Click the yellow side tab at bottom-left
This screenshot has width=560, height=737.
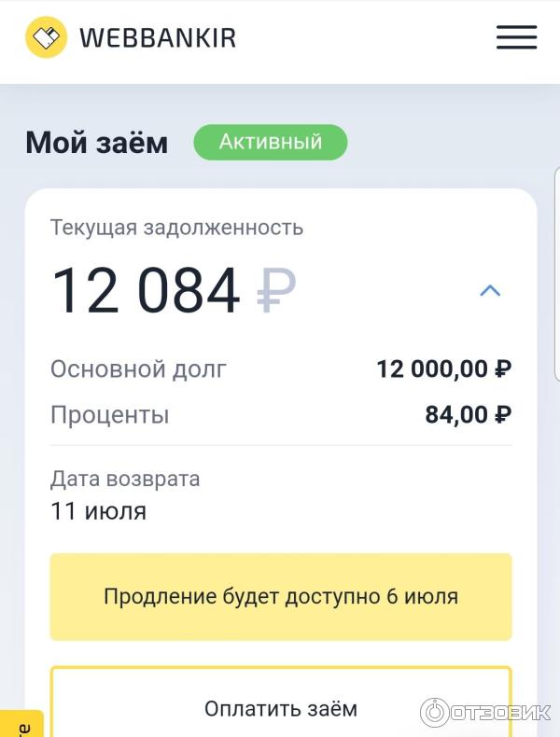click(x=21, y=725)
